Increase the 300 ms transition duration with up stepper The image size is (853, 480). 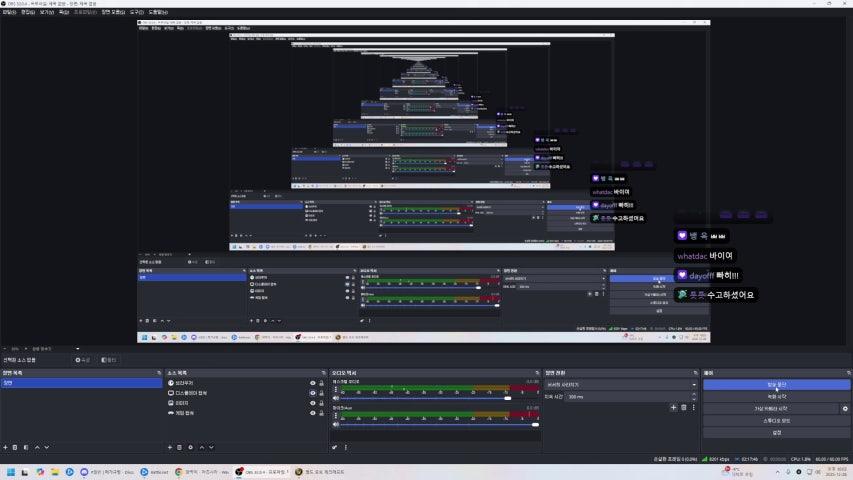pos(694,395)
